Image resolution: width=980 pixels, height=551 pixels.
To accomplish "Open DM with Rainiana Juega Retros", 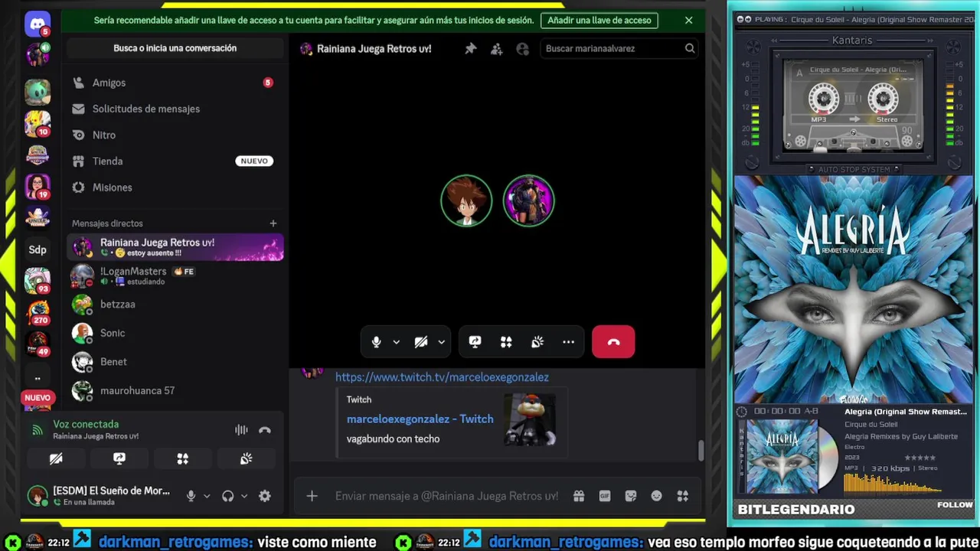I will 175,247.
